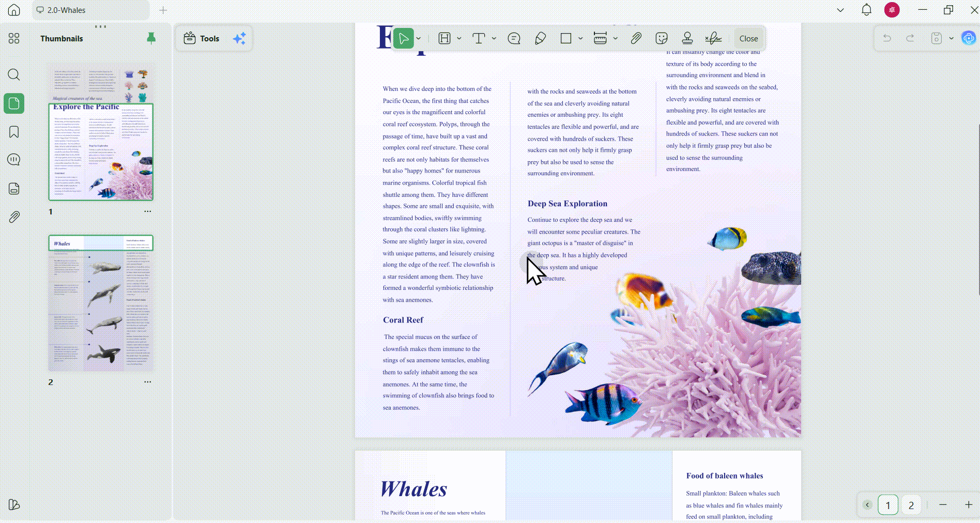This screenshot has width=980, height=523.
Task: Open the Home icon
Action: coord(14,10)
